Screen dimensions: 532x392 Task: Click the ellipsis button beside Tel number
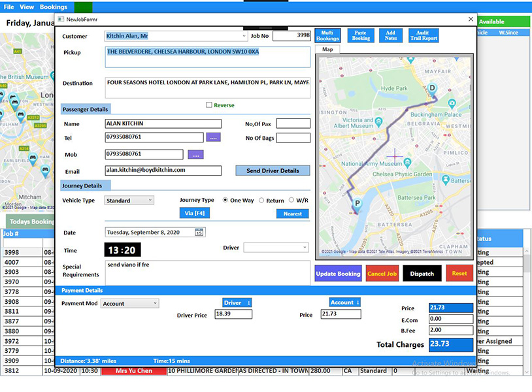click(213, 137)
